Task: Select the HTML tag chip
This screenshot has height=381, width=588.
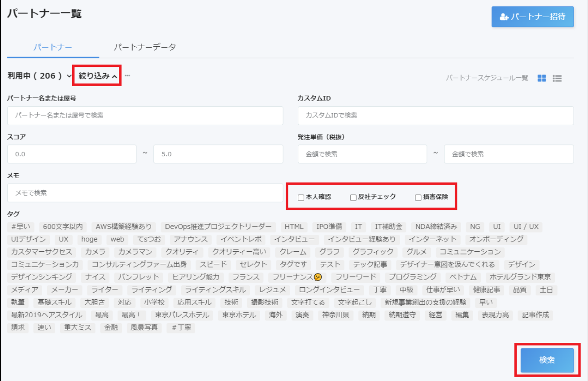Action: pos(294,227)
